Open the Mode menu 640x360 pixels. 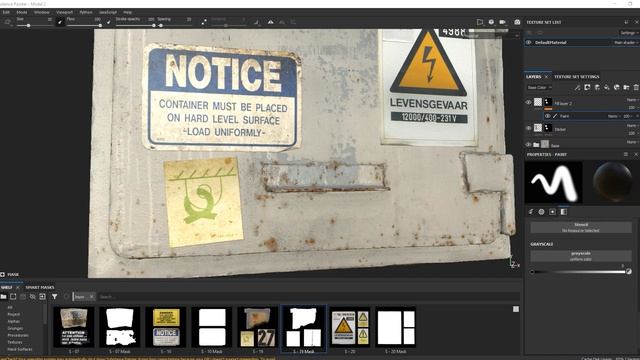pyautogui.click(x=22, y=12)
